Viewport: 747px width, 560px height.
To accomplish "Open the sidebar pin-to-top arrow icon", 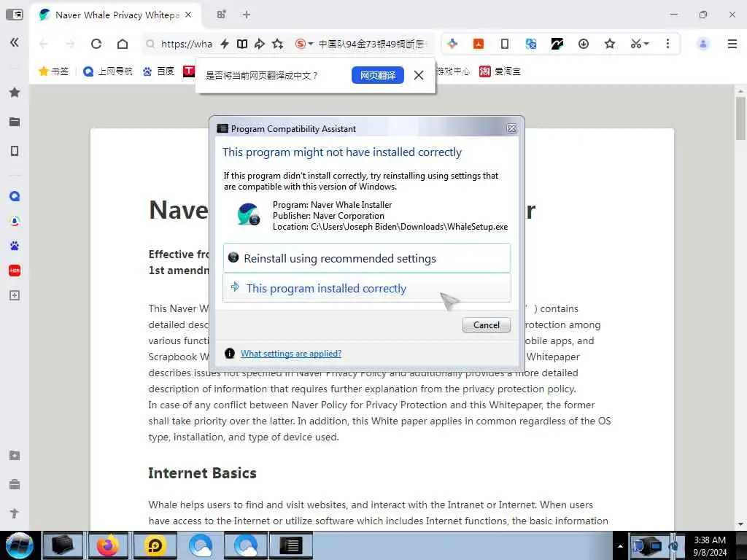I will [x=15, y=513].
